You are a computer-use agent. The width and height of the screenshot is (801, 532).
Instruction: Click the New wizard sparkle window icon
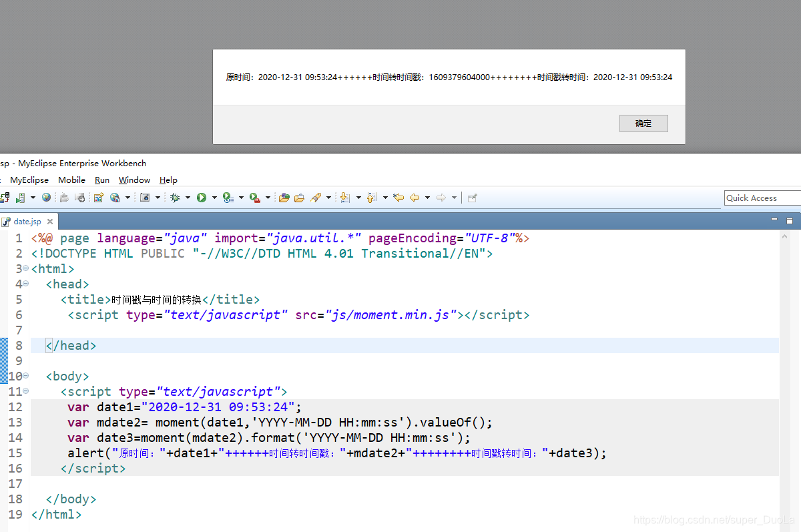99,198
